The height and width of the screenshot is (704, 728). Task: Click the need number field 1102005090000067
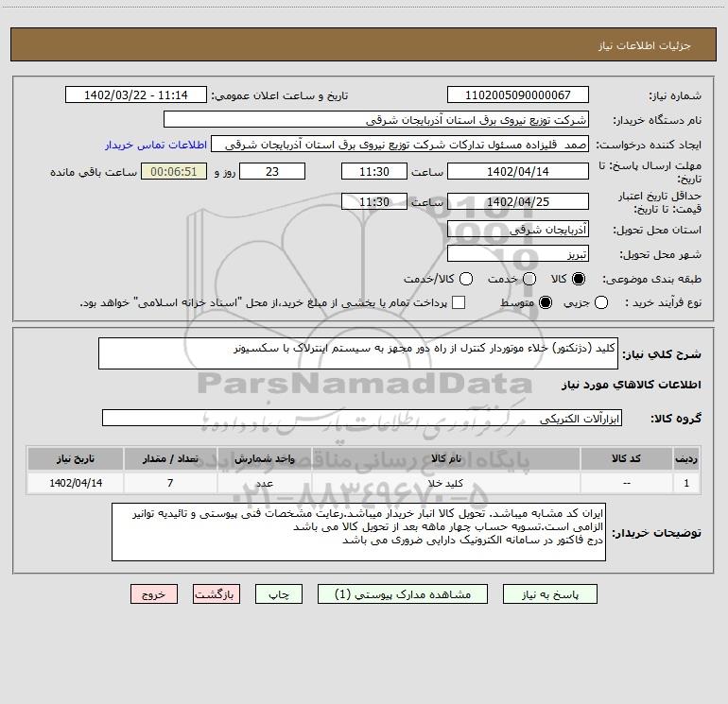click(518, 94)
